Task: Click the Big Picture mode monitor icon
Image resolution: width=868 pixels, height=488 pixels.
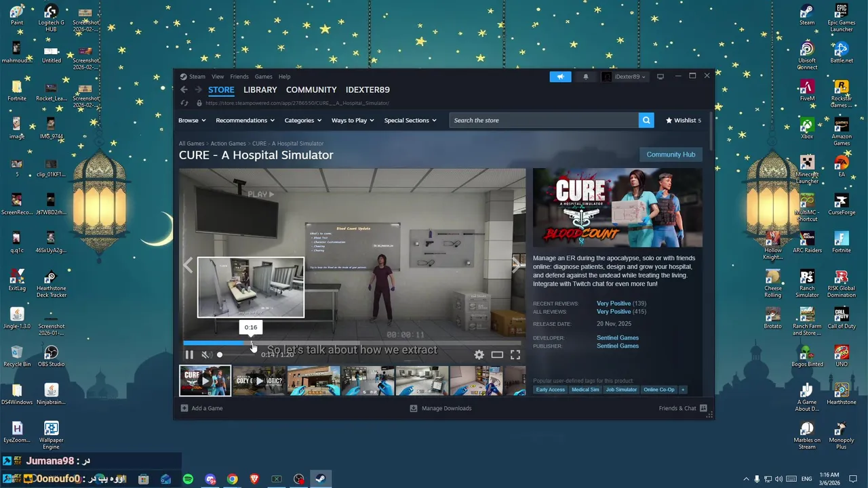Action: tap(660, 77)
